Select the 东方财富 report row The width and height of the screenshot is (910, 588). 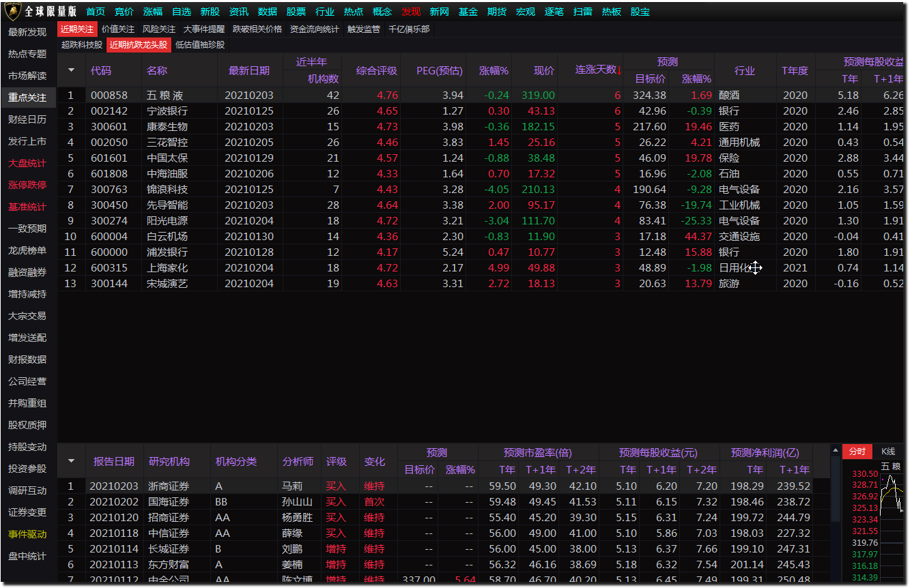coord(444,565)
